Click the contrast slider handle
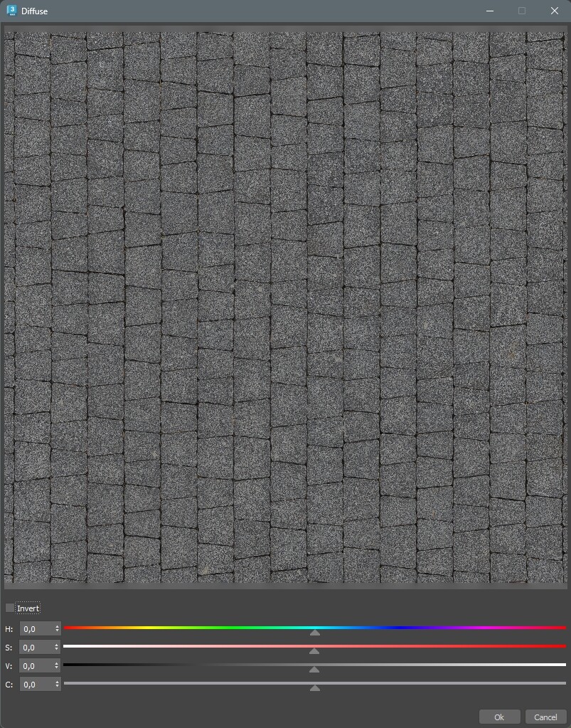Screen dimensions: 571x728 point(314,688)
